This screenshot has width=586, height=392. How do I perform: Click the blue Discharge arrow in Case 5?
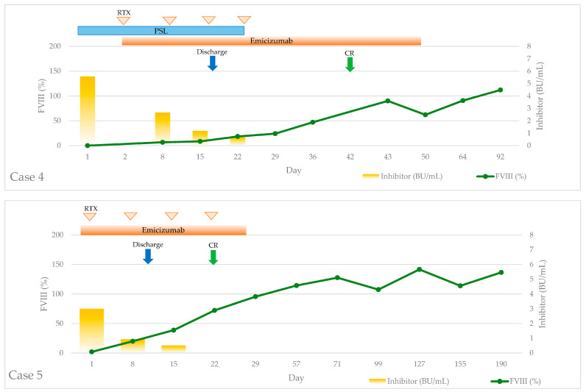148,257
